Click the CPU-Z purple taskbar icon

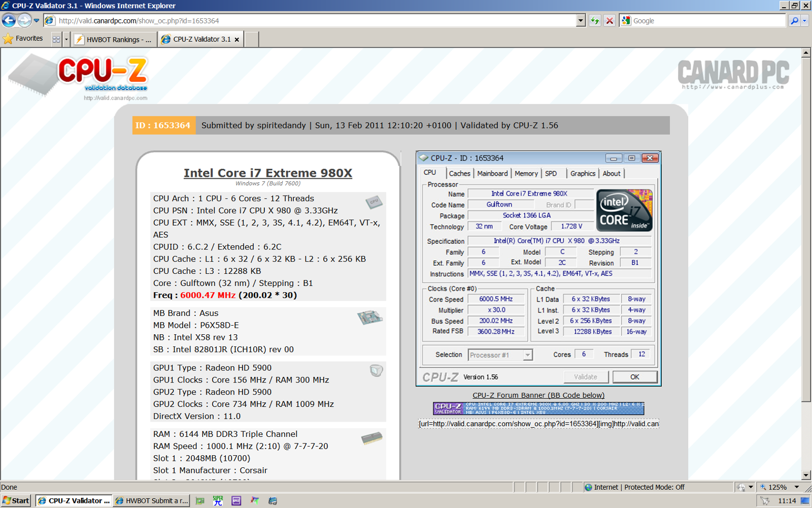pyautogui.click(x=236, y=500)
